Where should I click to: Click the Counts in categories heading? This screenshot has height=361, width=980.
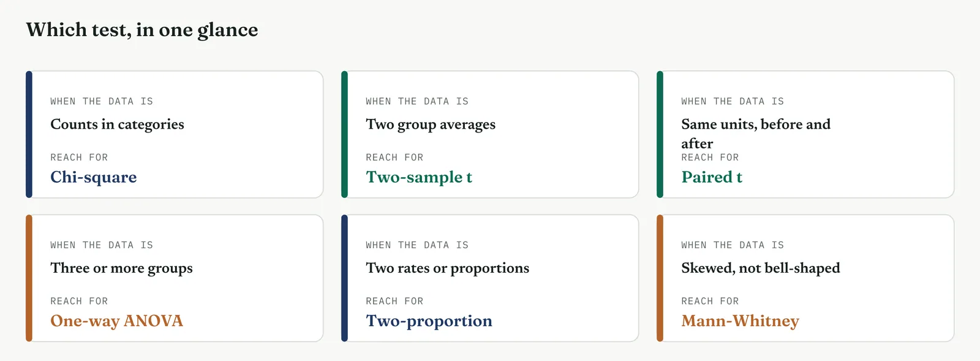[117, 124]
